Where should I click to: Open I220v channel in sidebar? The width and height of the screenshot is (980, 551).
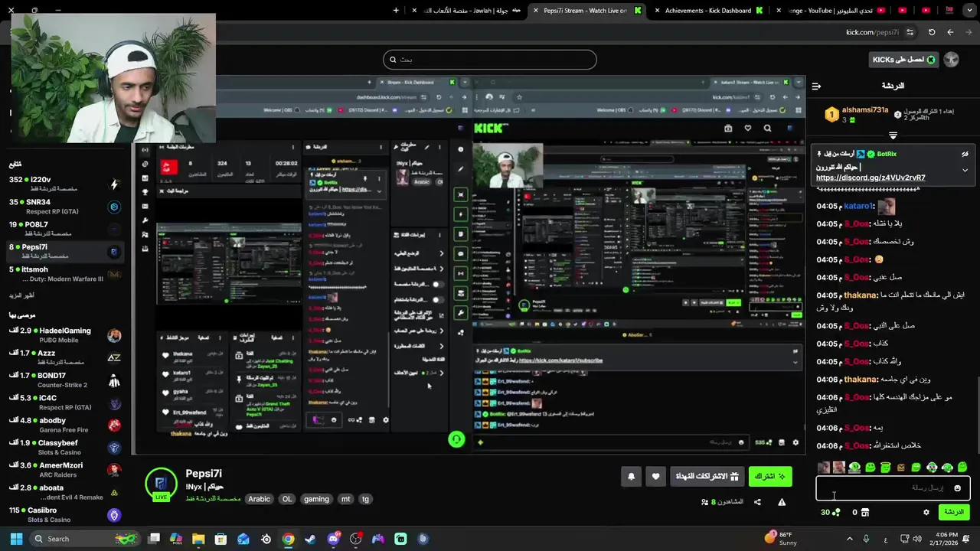[64, 184]
